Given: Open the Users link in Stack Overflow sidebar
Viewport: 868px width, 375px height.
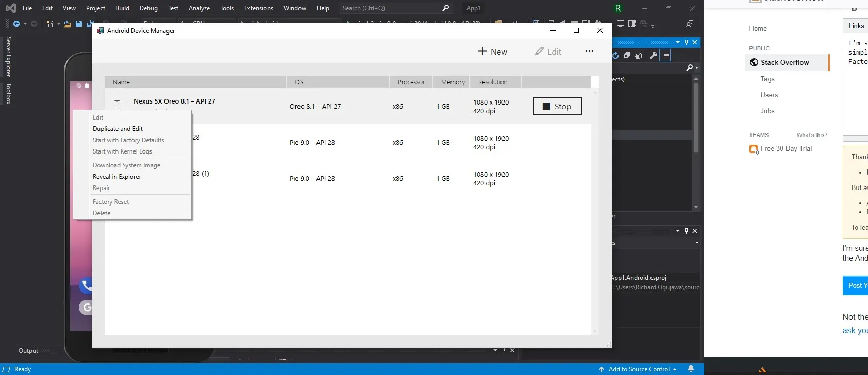Looking at the screenshot, I should (769, 95).
